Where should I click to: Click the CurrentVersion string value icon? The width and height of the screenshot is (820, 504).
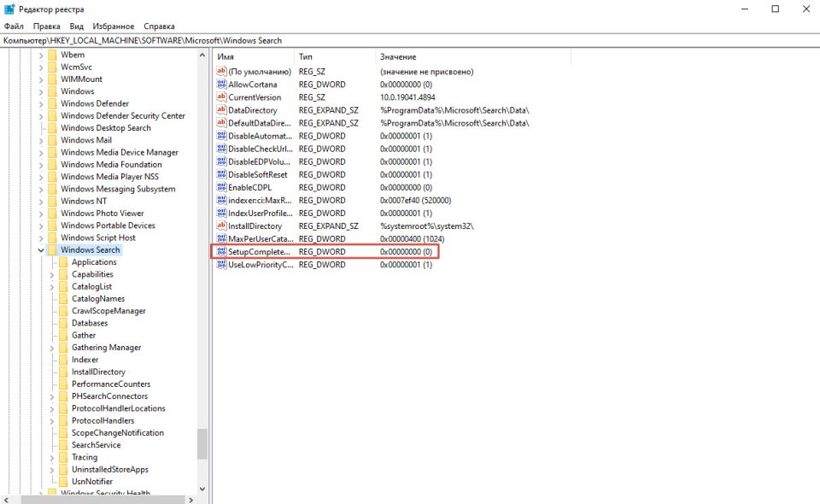221,97
